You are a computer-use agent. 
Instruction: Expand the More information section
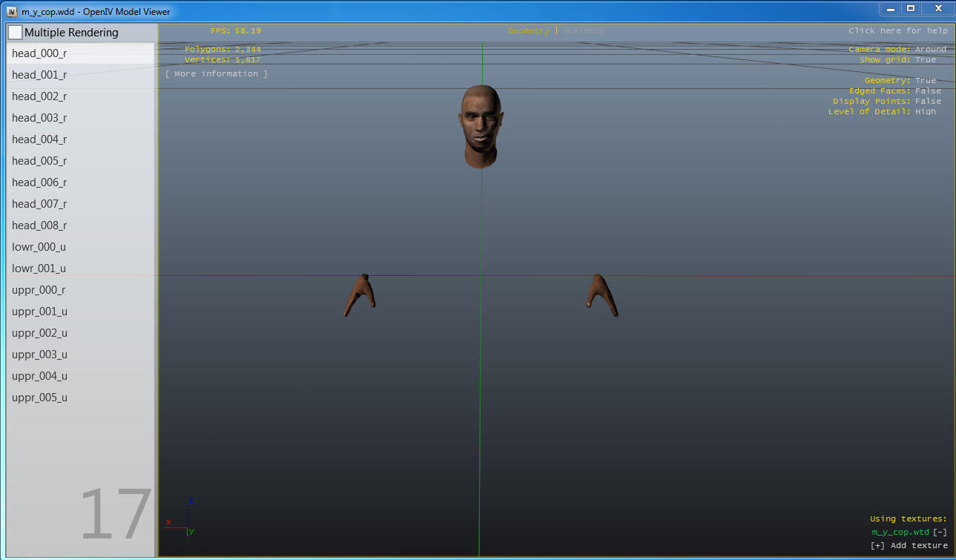pyautogui.click(x=217, y=73)
